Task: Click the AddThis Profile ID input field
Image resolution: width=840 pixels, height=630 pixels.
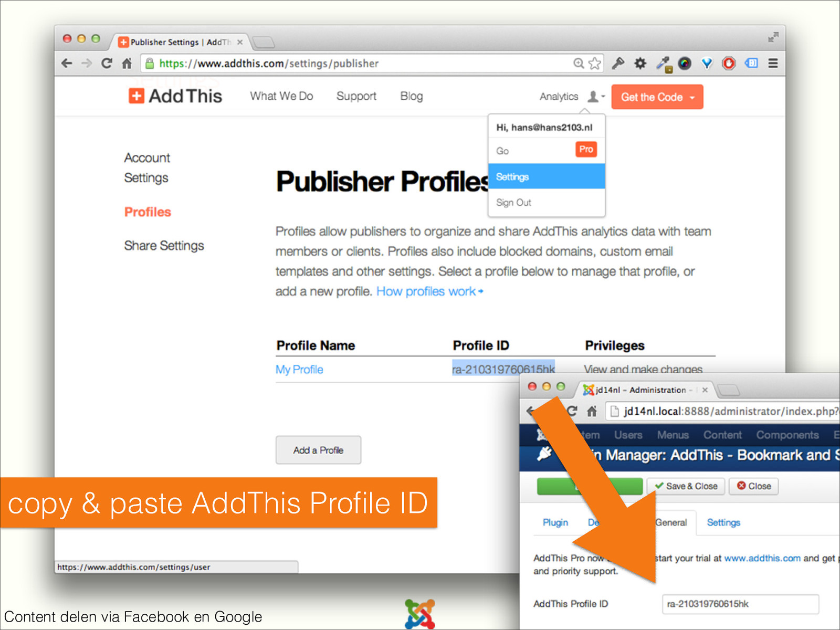Action: pos(740,604)
